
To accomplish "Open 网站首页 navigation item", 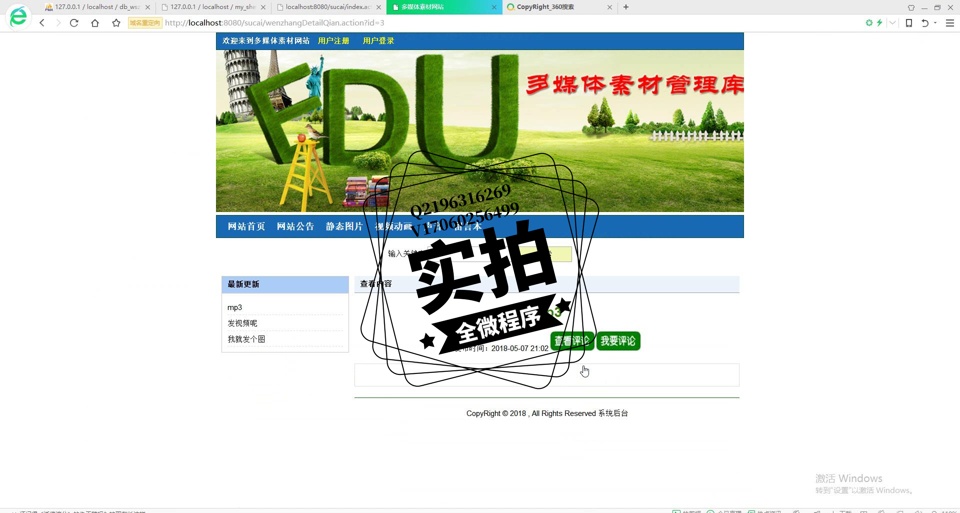I will 246,227.
